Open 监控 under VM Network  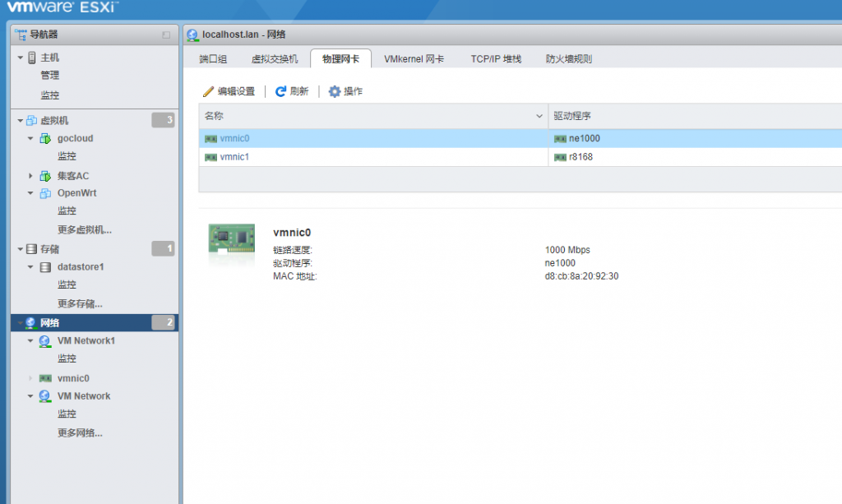tap(67, 414)
